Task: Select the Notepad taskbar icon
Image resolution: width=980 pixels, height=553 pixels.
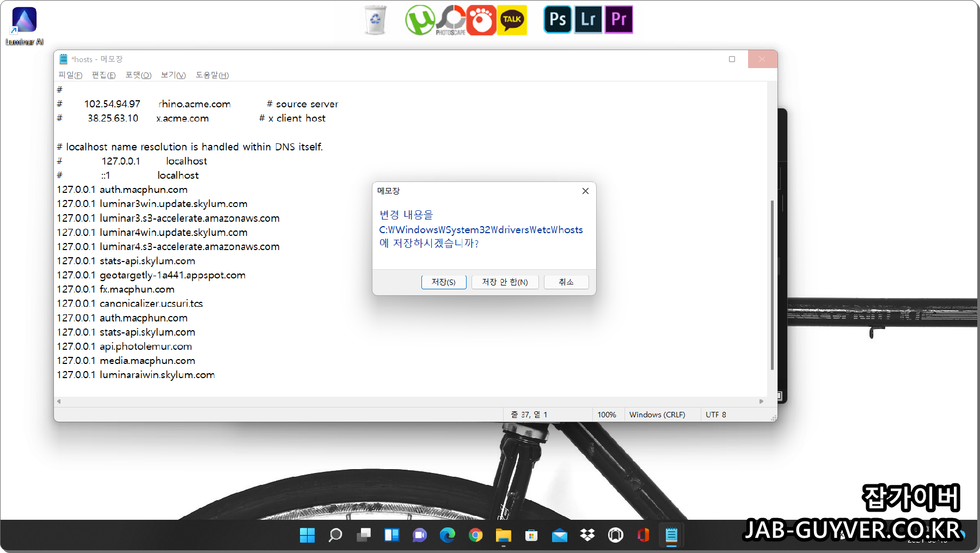Action: pyautogui.click(x=671, y=536)
